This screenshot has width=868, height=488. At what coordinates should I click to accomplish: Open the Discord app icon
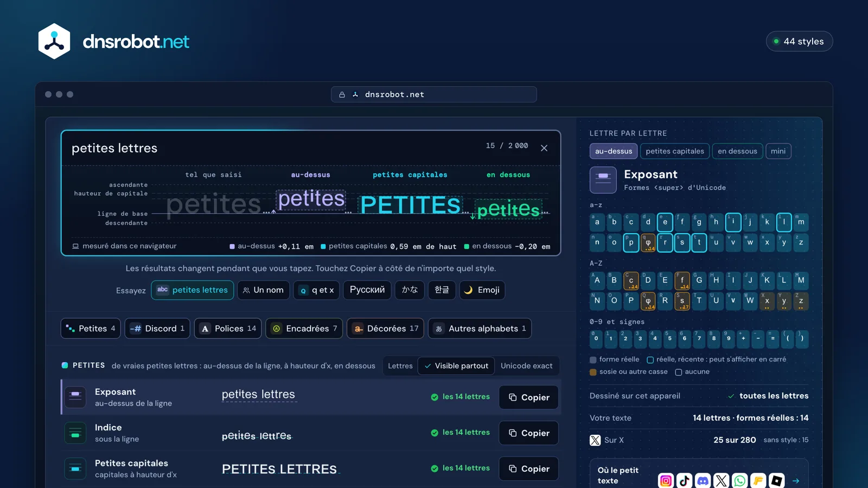703,480
